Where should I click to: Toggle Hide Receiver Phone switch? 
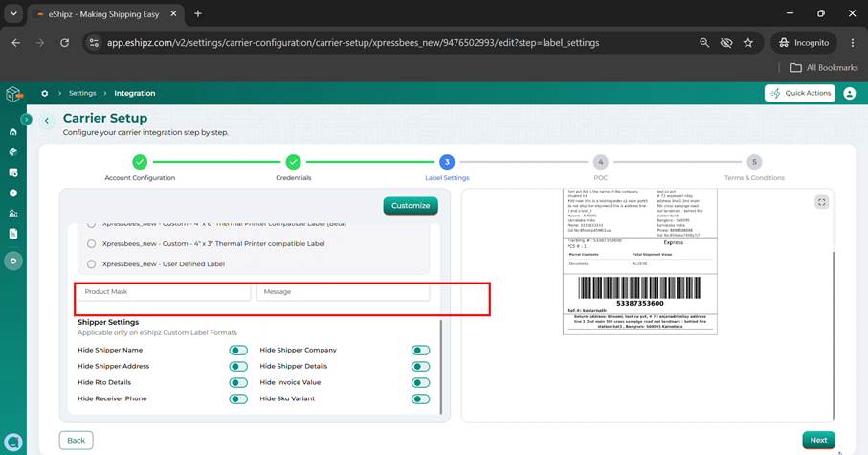tap(238, 399)
